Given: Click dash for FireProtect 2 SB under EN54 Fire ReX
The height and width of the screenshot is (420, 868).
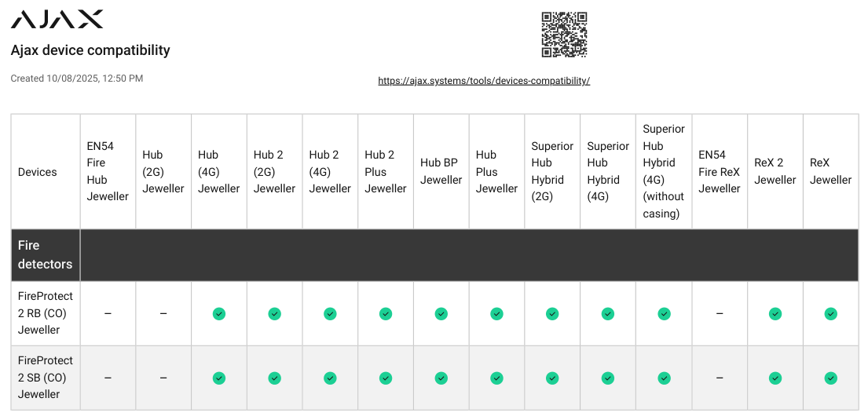Looking at the screenshot, I should point(720,378).
